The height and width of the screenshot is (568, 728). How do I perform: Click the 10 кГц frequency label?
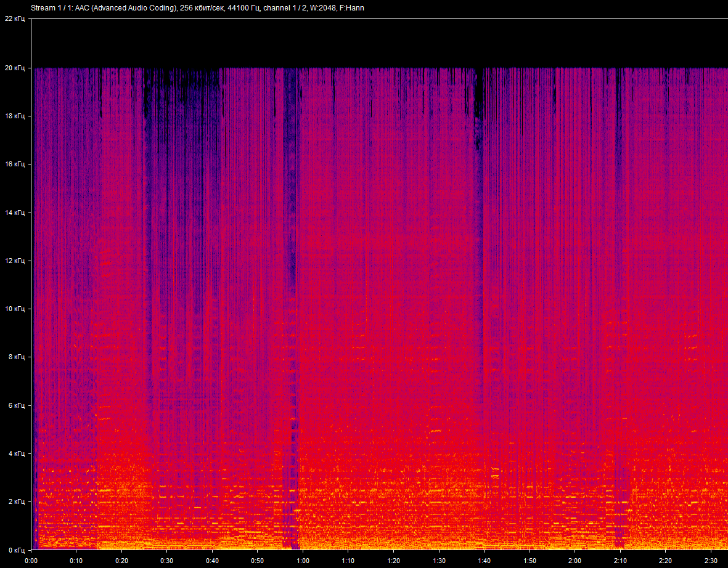pos(14,309)
